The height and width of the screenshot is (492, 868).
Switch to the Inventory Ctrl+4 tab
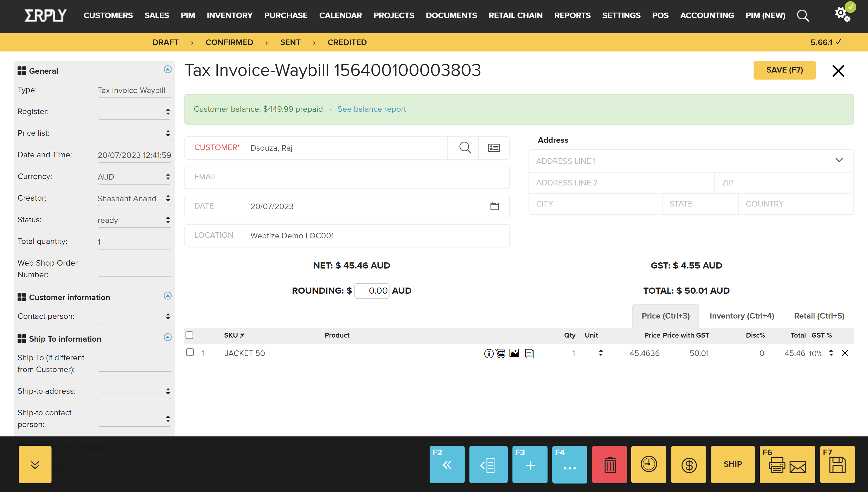(x=742, y=316)
